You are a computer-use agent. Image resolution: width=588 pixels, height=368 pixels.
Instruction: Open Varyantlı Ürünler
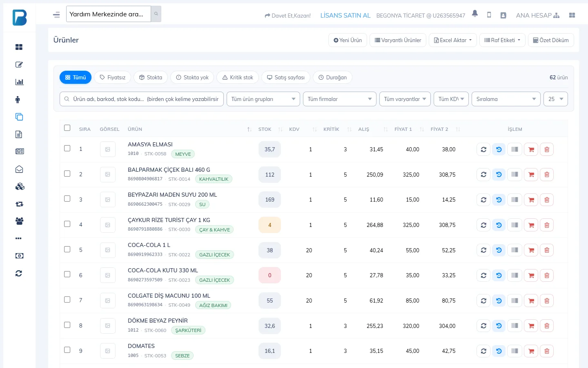[x=398, y=40]
